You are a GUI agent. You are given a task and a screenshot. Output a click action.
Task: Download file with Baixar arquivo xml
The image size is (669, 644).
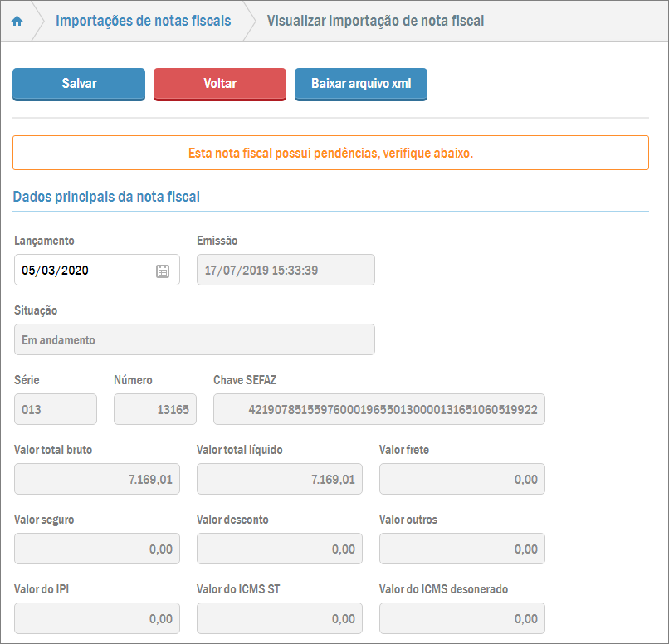coord(360,84)
